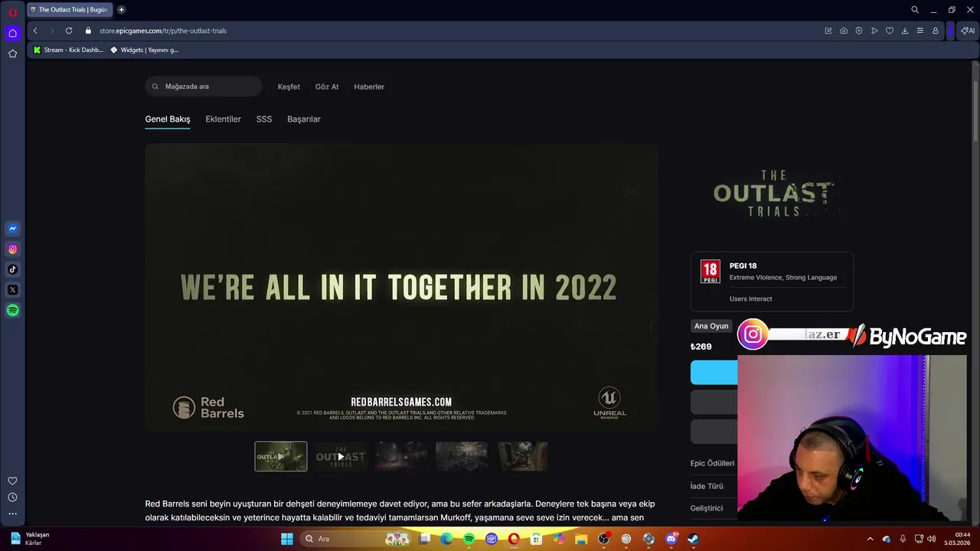Open Instagram in the Opera sidebar
The width and height of the screenshot is (980, 551).
click(x=12, y=249)
